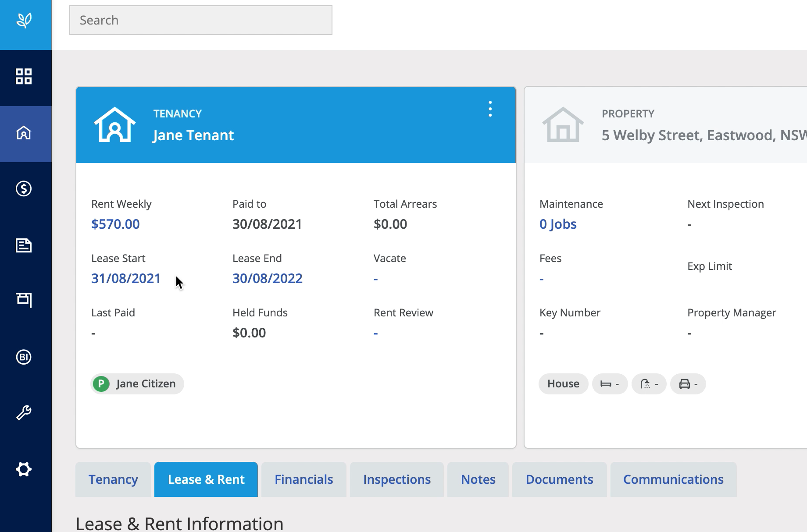Switch to the Tenancy tab

point(113,479)
